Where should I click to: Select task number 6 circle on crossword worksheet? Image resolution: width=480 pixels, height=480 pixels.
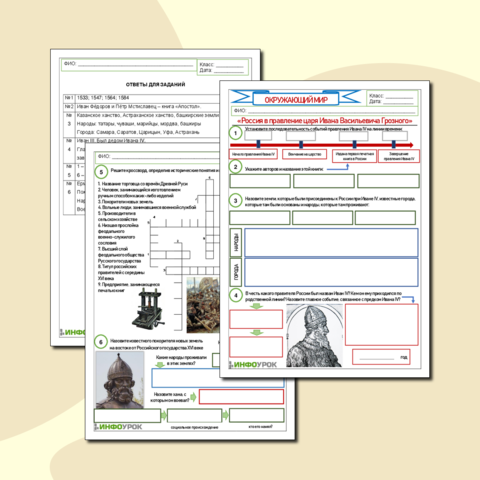click(x=101, y=342)
